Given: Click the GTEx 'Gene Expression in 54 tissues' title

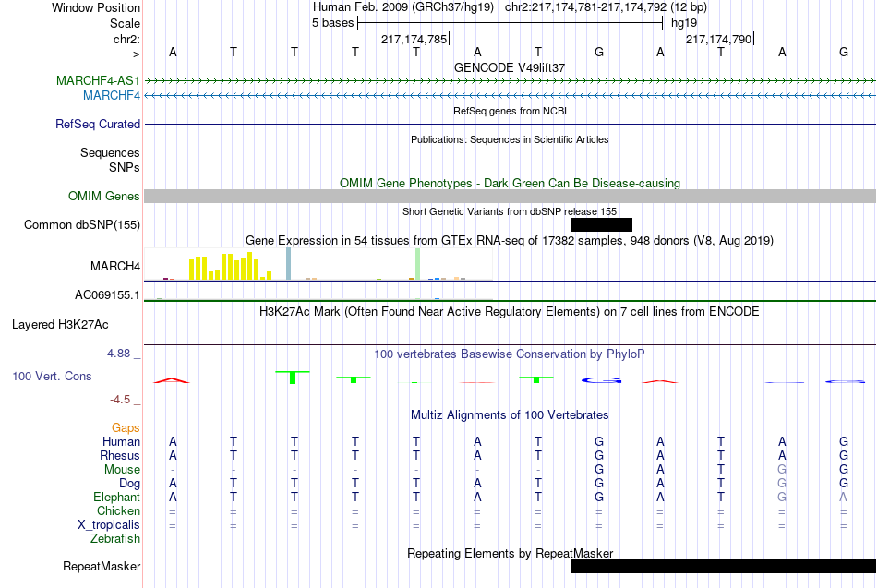Looking at the screenshot, I should 510,241.
